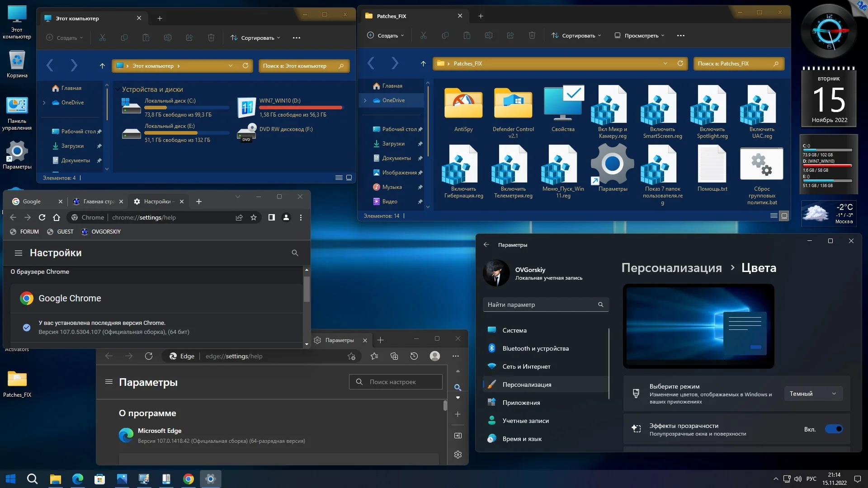
Task: Open the Просмотреть dropdown in Patches_FIX
Action: point(639,36)
